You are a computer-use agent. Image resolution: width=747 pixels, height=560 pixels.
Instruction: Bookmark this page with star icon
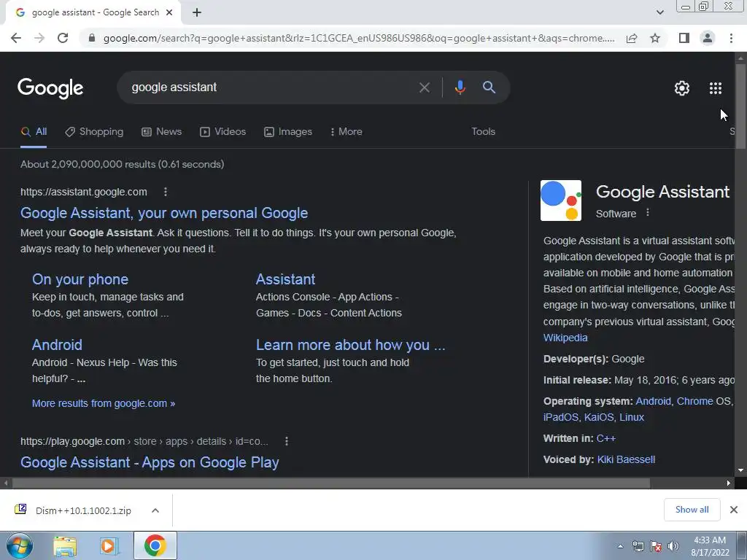655,38
